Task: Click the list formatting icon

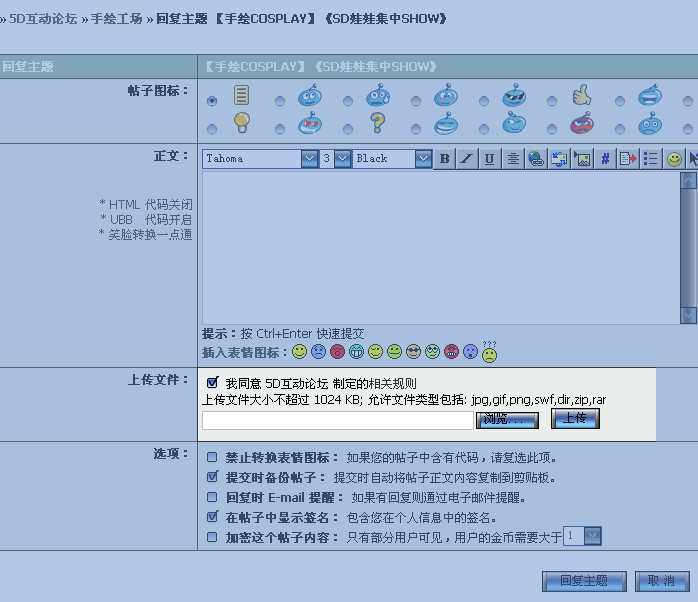Action: click(651, 159)
